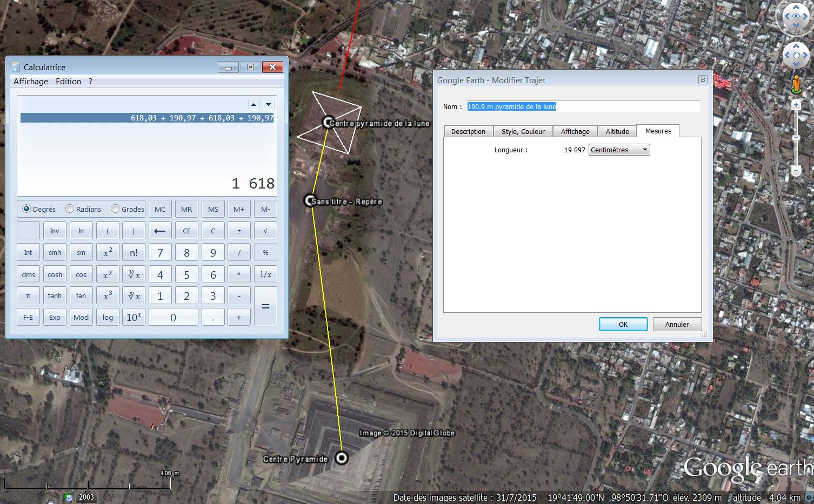Click the sin function key
The image size is (814, 504).
pos(81,252)
